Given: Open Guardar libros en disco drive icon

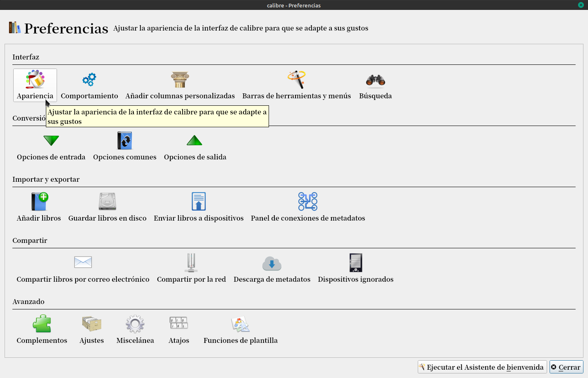Looking at the screenshot, I should coord(107,202).
